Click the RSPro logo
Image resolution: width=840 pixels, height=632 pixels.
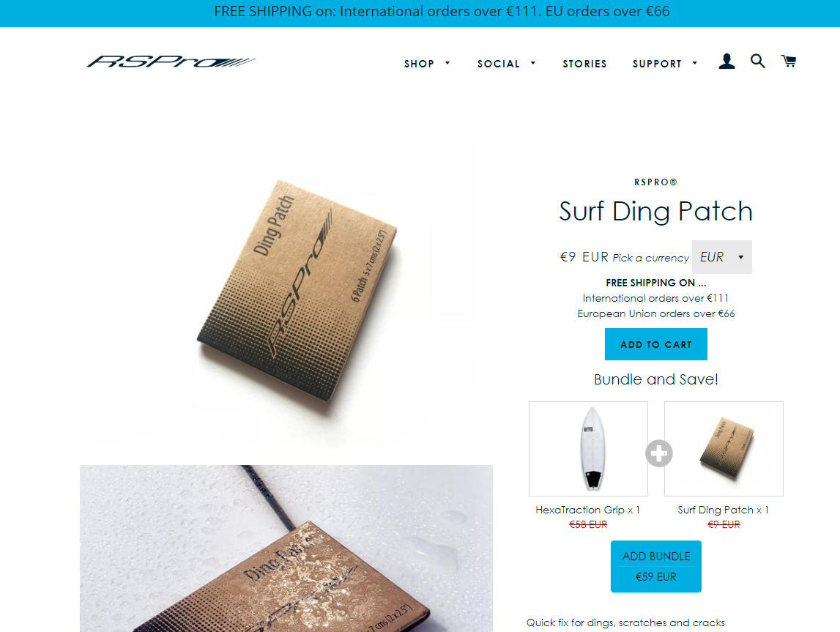click(x=171, y=62)
